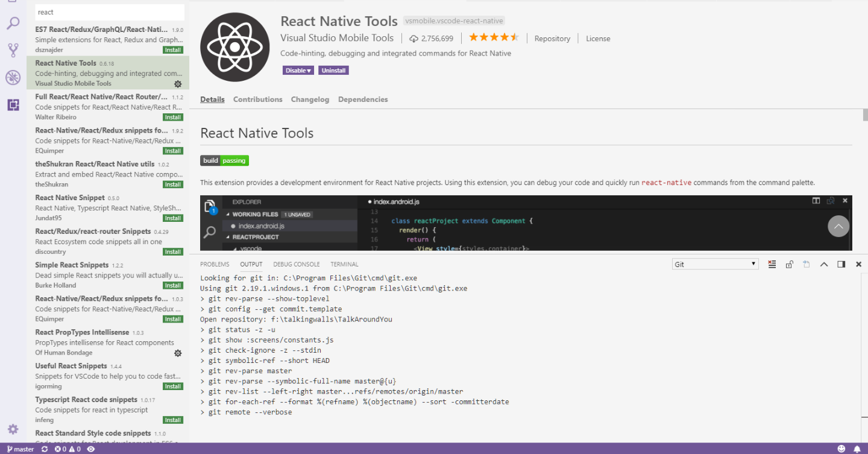868x454 pixels.
Task: Click the master branch indicator
Action: [x=20, y=449]
